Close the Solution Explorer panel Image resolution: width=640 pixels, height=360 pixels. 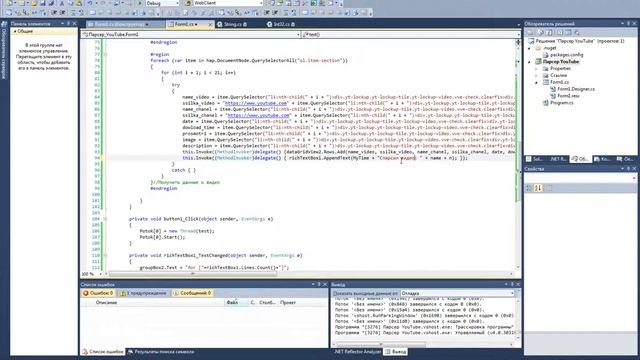(x=634, y=24)
